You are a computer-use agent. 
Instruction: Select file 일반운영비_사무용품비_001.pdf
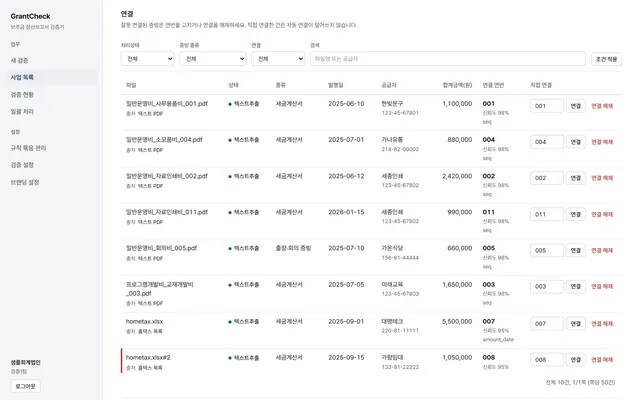[167, 104]
